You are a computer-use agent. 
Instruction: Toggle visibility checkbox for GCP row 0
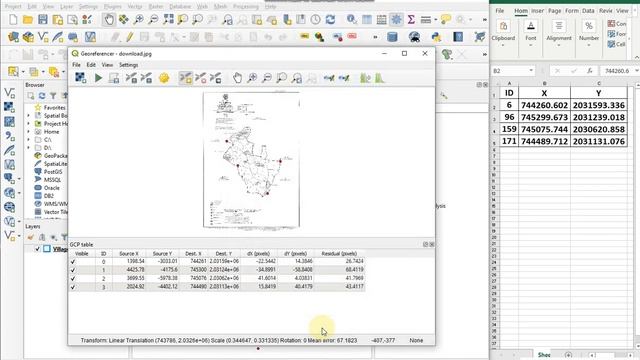(73, 262)
